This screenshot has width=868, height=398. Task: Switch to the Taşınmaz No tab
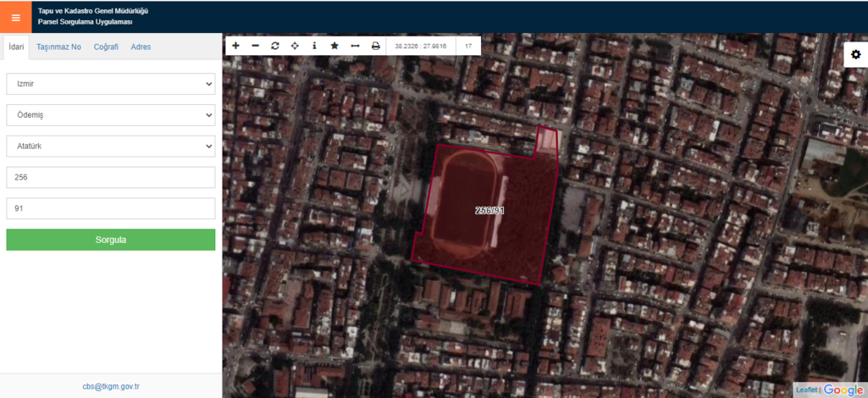(x=58, y=47)
